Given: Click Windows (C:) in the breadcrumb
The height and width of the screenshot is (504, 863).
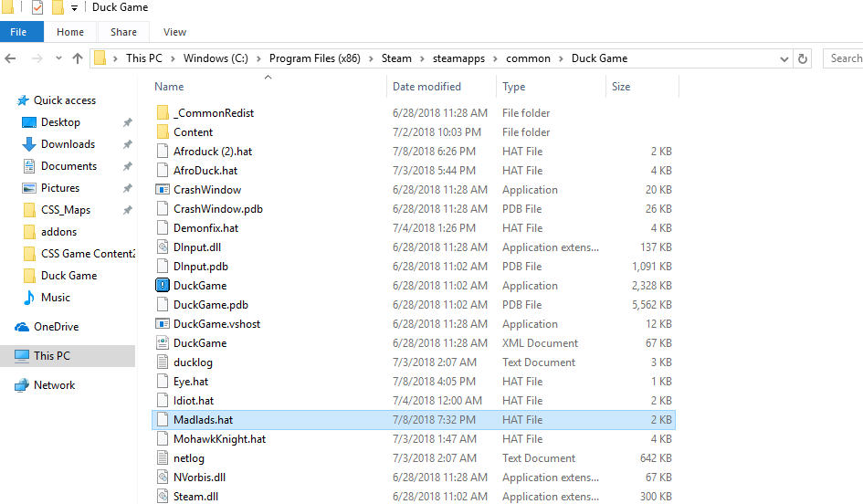Looking at the screenshot, I should (216, 58).
